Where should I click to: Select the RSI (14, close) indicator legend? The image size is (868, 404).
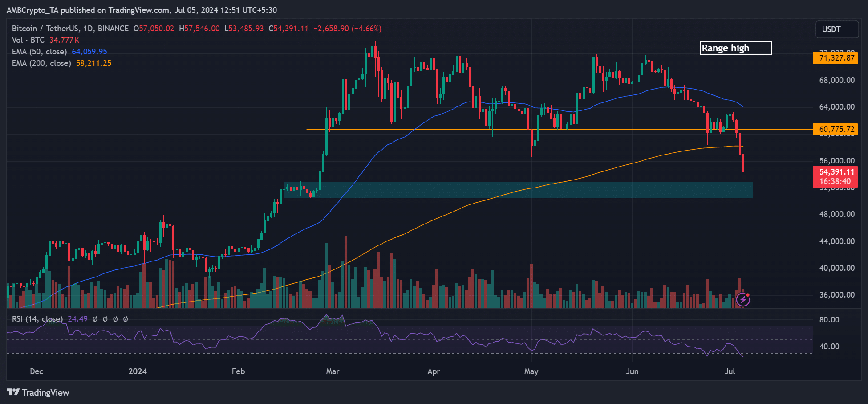click(37, 319)
